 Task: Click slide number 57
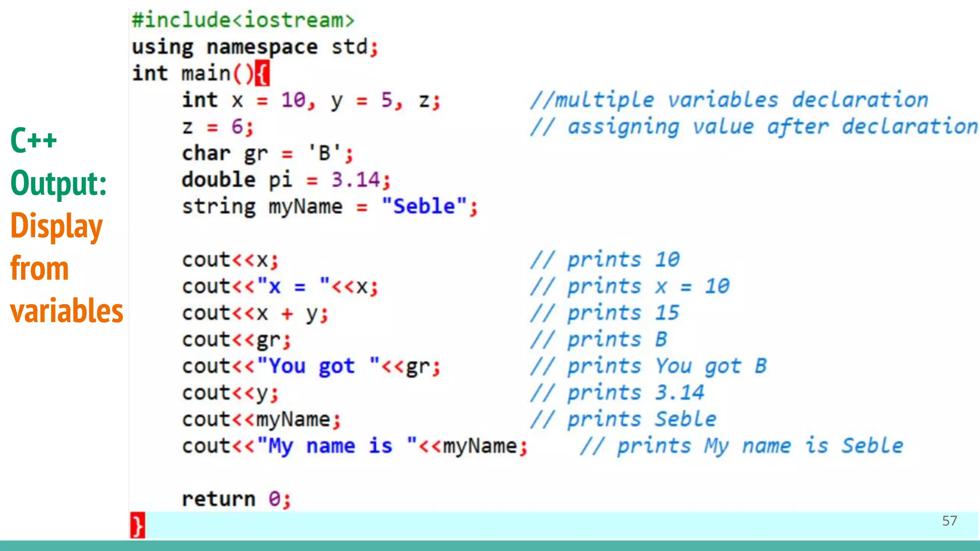pyautogui.click(x=950, y=521)
